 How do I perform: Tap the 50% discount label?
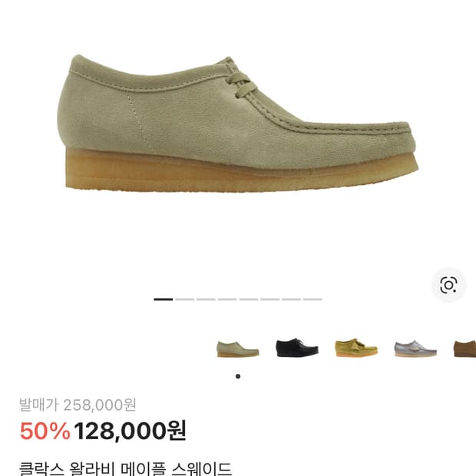[x=45, y=431]
